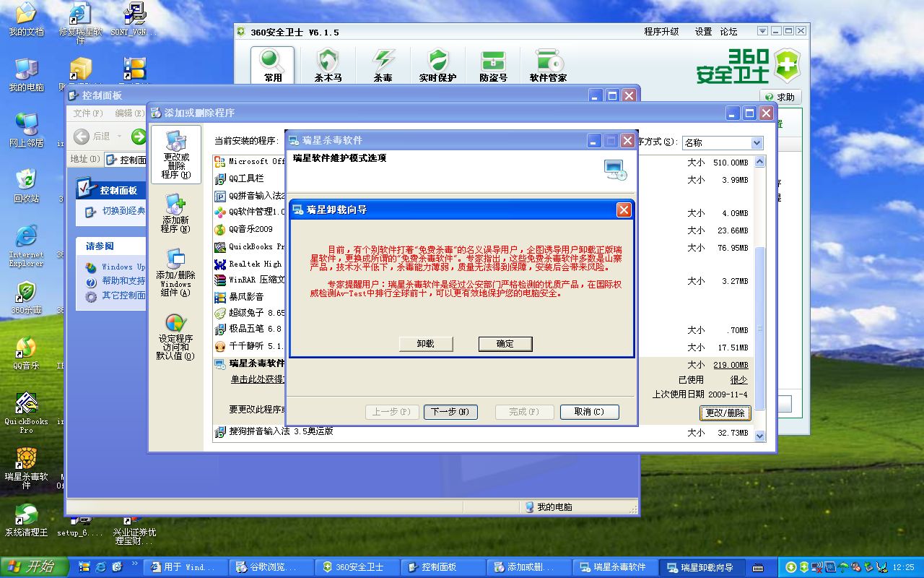Click the 开始 Start button
924x578 pixels.
click(x=35, y=567)
